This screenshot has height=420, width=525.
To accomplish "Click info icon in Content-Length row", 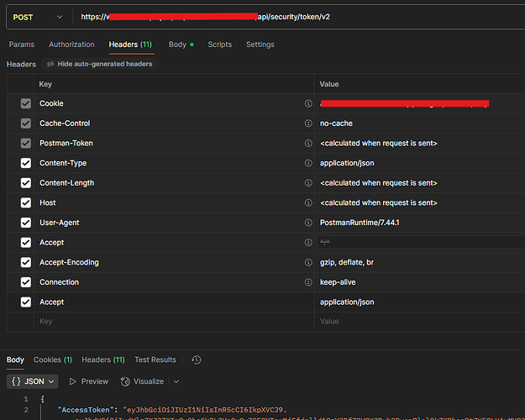I will (x=308, y=183).
